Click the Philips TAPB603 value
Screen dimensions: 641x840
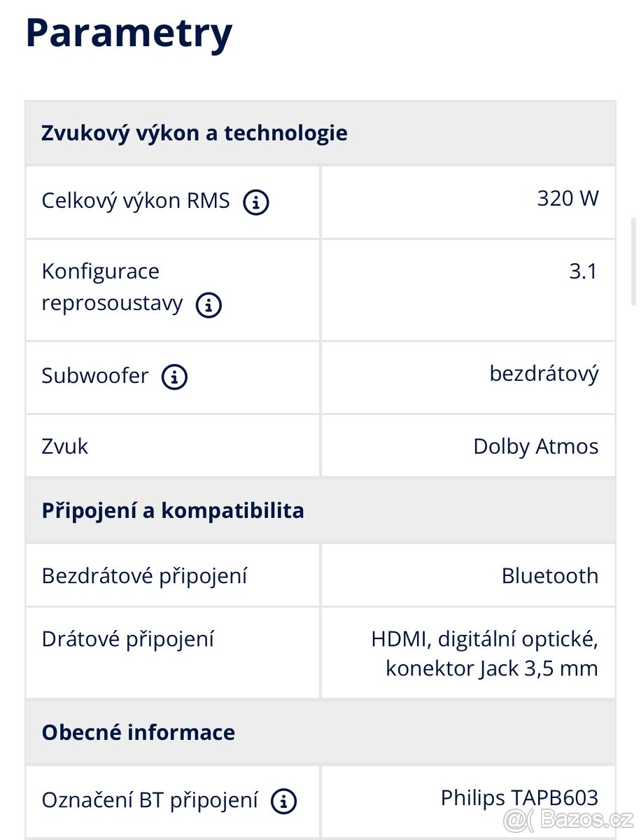click(519, 797)
